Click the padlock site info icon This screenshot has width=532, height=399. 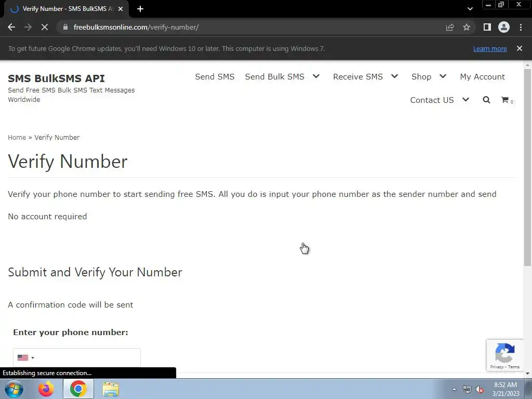point(65,27)
